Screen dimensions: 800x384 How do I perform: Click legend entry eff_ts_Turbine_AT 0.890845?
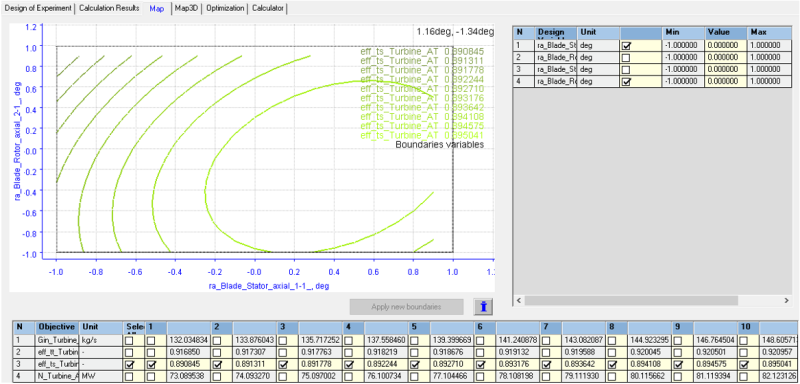click(421, 52)
